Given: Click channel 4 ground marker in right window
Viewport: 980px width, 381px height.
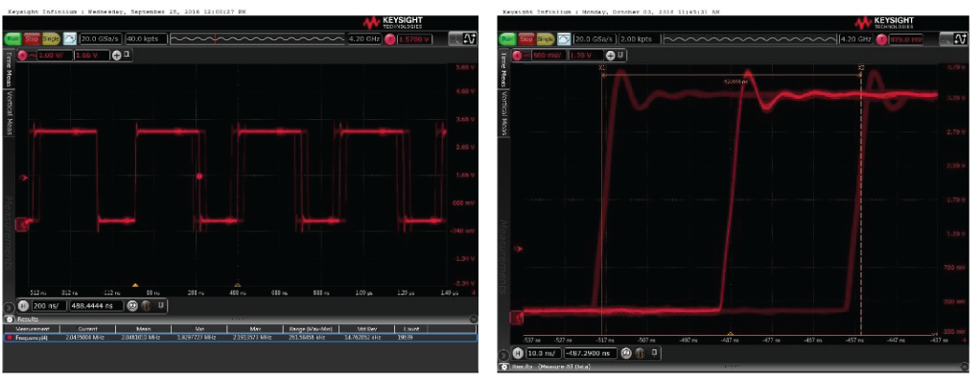Looking at the screenshot, I should 517,319.
